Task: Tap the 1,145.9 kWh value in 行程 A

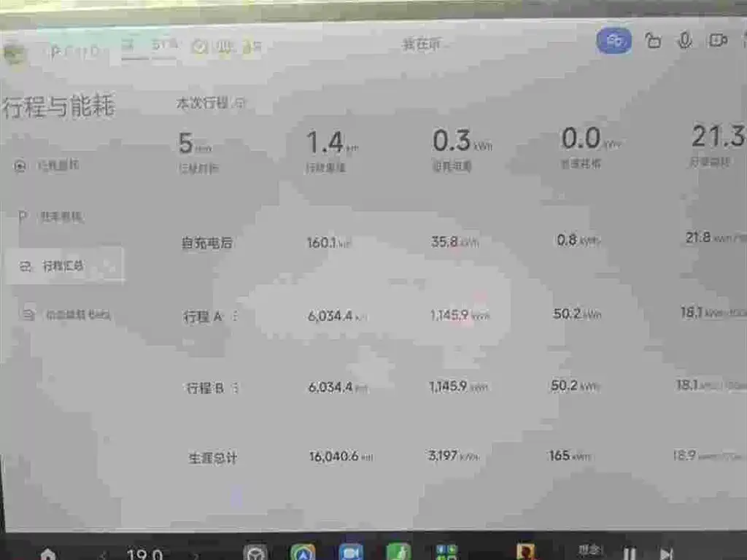Action: click(460, 315)
